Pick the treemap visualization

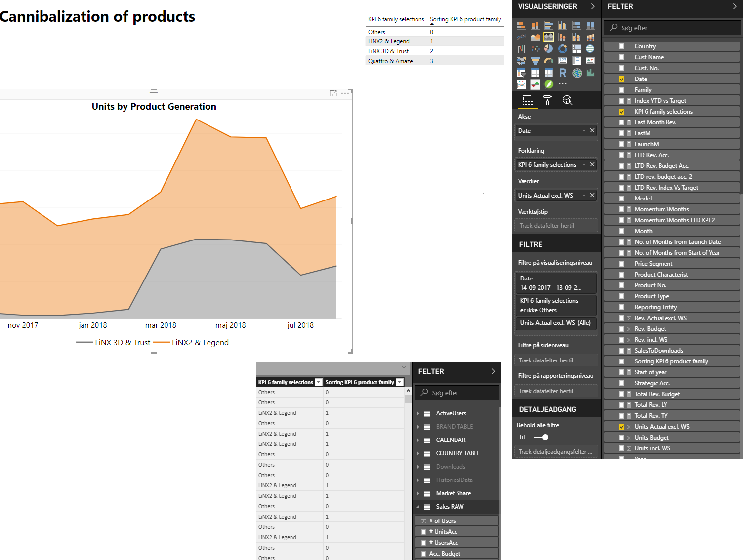577,48
